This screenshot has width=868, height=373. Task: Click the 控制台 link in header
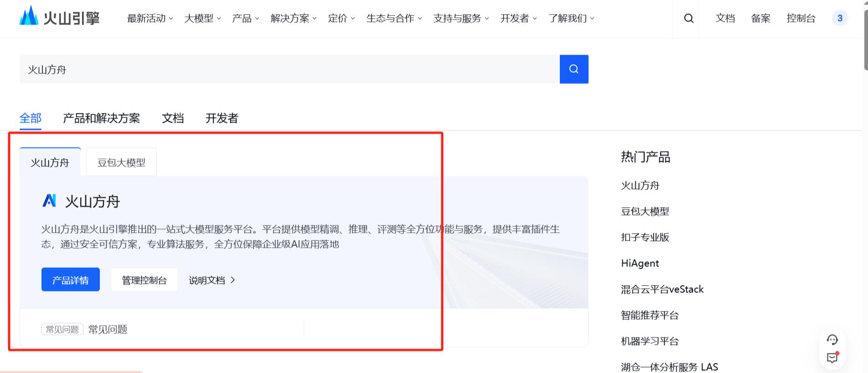tap(801, 19)
